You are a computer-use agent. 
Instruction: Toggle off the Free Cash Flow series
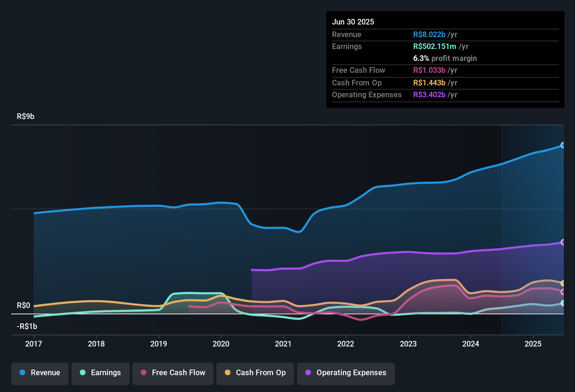click(173, 373)
